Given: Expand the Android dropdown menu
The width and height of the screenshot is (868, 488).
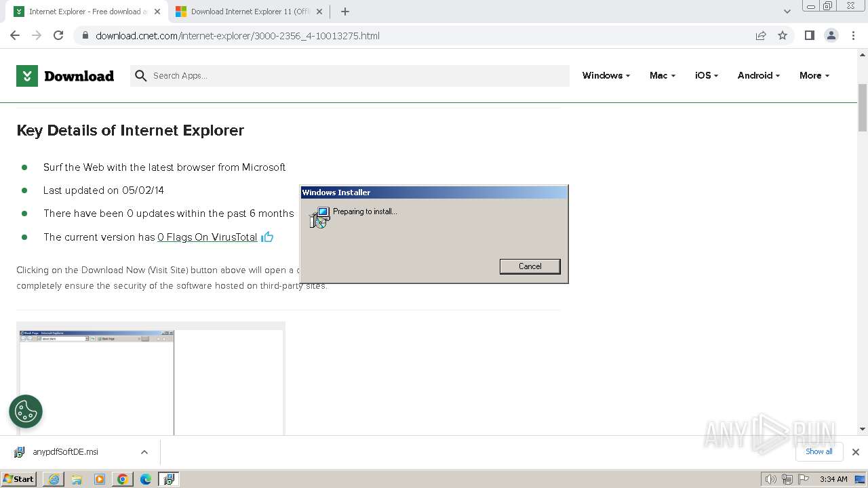Looking at the screenshot, I should [759, 76].
